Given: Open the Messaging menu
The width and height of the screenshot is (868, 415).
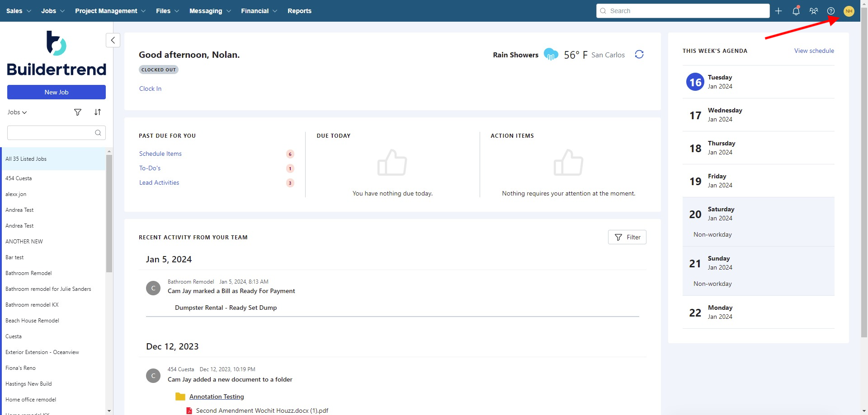Looking at the screenshot, I should point(210,11).
